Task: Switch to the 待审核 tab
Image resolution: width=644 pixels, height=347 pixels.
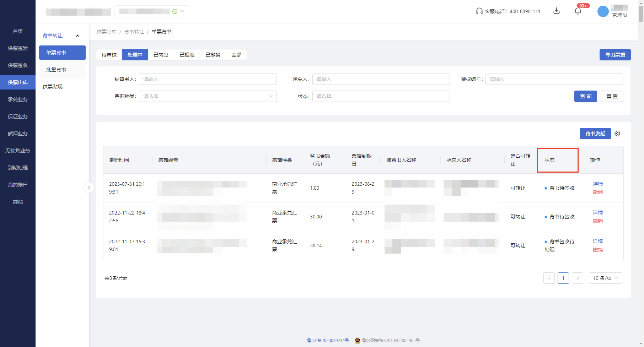Action: tap(109, 55)
